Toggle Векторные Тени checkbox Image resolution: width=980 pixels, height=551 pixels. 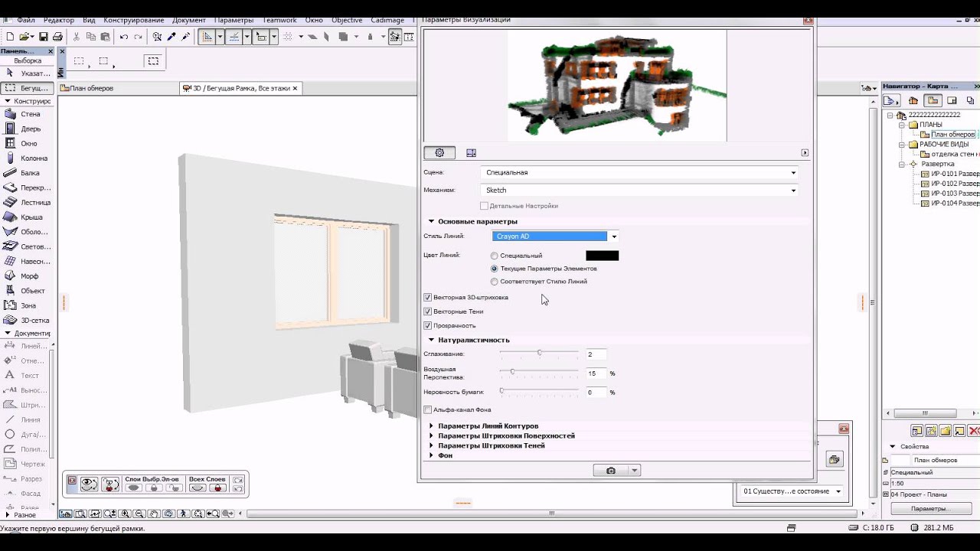point(427,311)
